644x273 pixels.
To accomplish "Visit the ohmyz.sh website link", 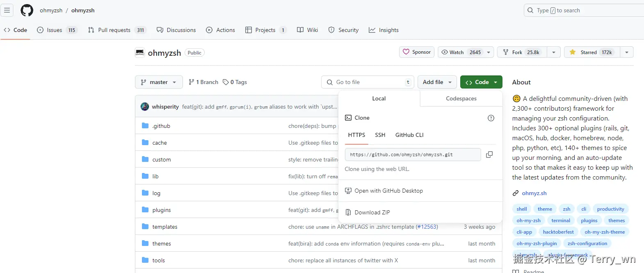I will (534, 193).
